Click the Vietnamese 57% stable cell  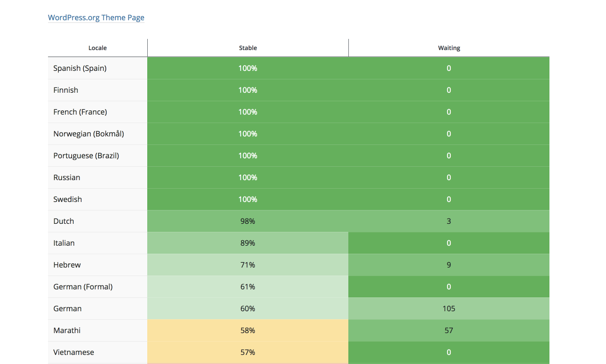pos(248,352)
